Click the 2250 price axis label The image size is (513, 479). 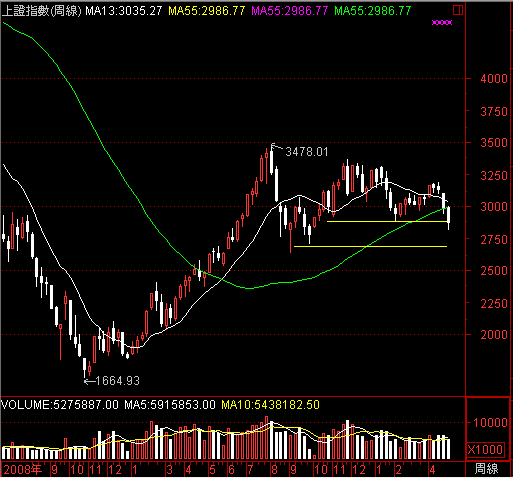pyautogui.click(x=494, y=303)
